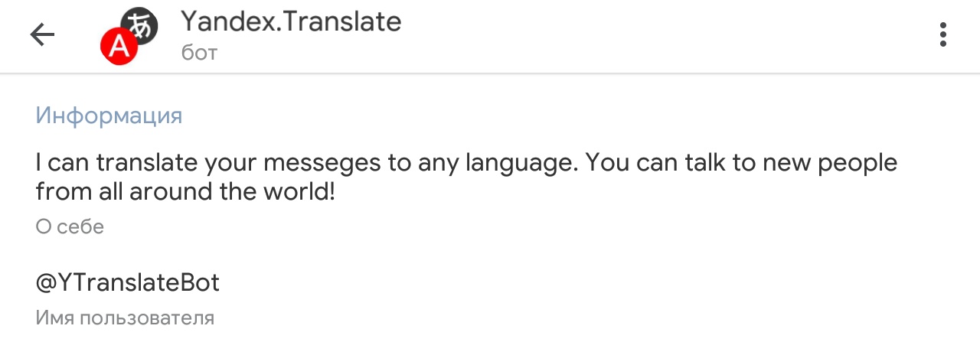The width and height of the screenshot is (980, 342).
Task: Click the "бот" subtitle under the title
Action: pyautogui.click(x=199, y=53)
